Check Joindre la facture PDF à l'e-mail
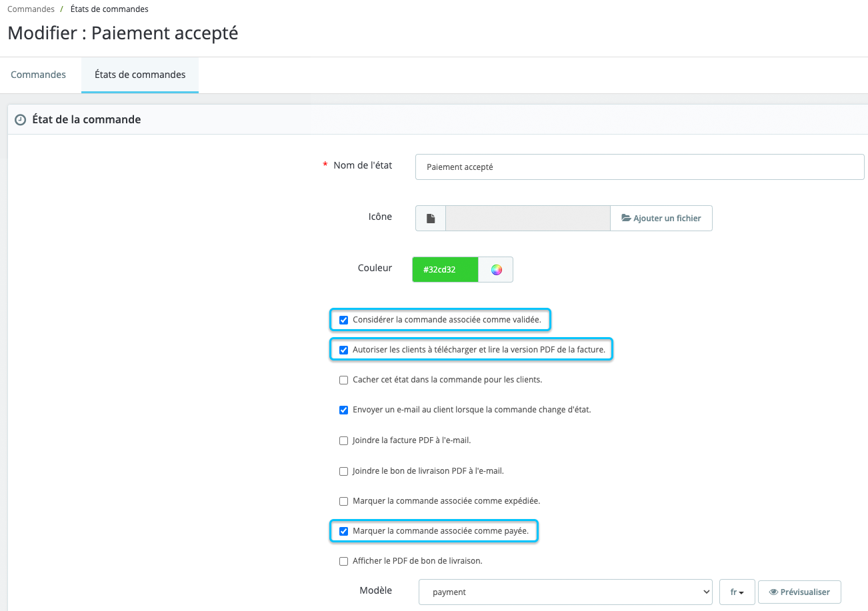Screen dimensions: 868x611 click(x=343, y=440)
